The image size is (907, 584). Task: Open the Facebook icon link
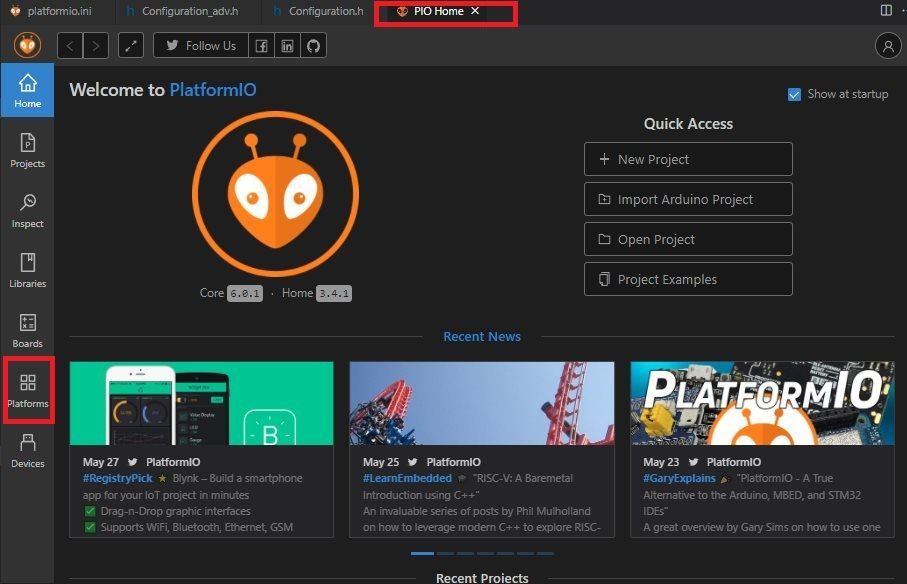tap(261, 46)
